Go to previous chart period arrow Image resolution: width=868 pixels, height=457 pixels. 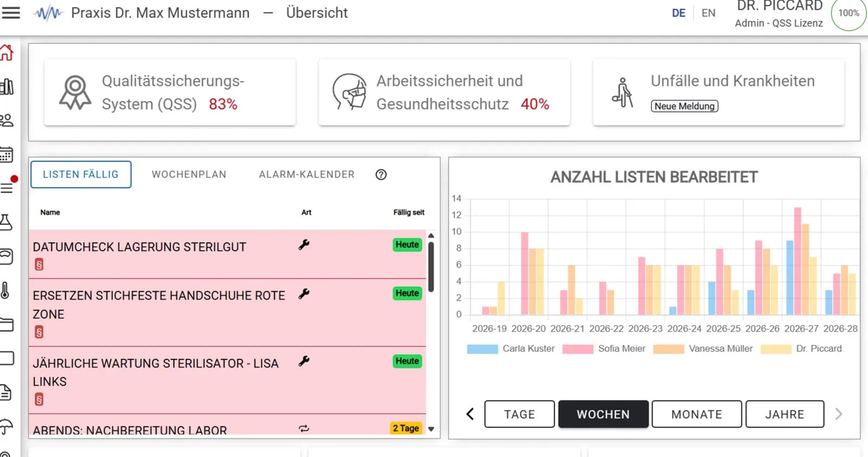470,414
